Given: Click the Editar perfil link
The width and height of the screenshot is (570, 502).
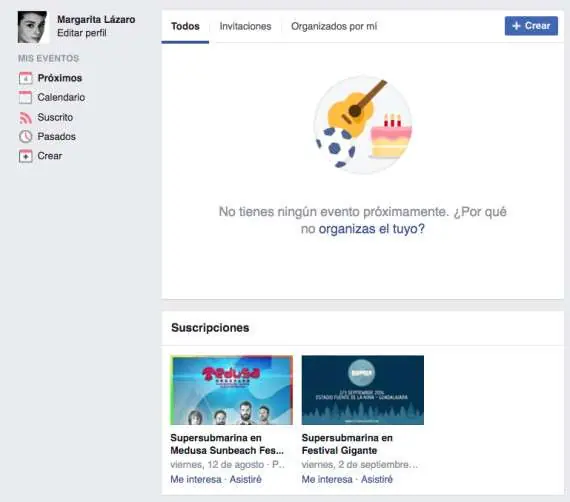Looking at the screenshot, I should click(82, 33).
